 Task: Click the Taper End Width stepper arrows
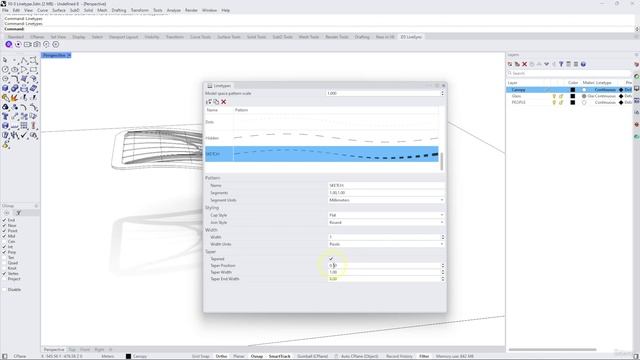[x=443, y=279]
